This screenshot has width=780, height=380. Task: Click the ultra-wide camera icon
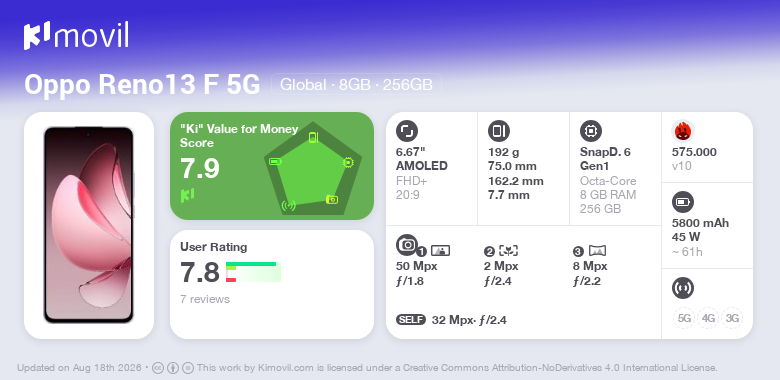(x=597, y=251)
